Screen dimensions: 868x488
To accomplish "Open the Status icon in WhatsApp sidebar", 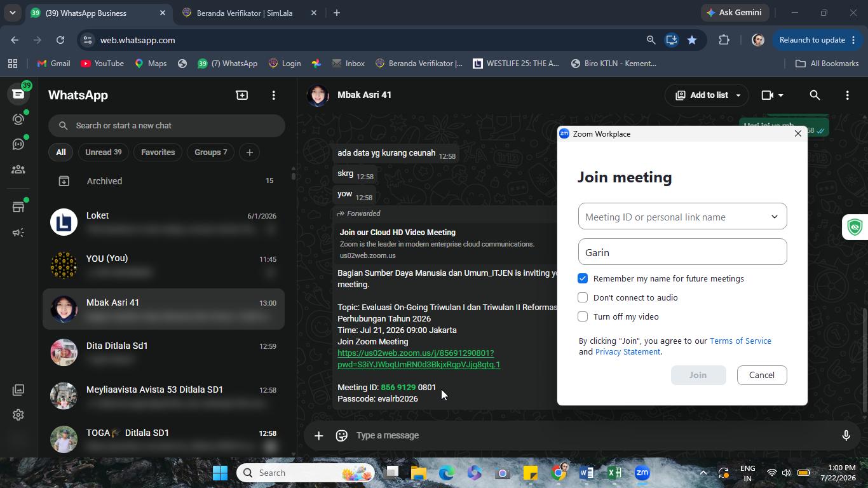I will pos(18,119).
